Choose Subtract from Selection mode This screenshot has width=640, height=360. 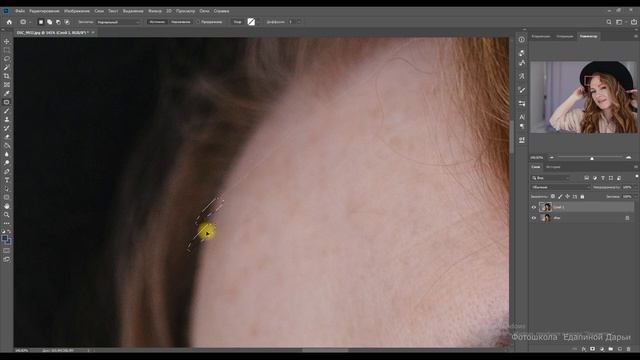58,22
